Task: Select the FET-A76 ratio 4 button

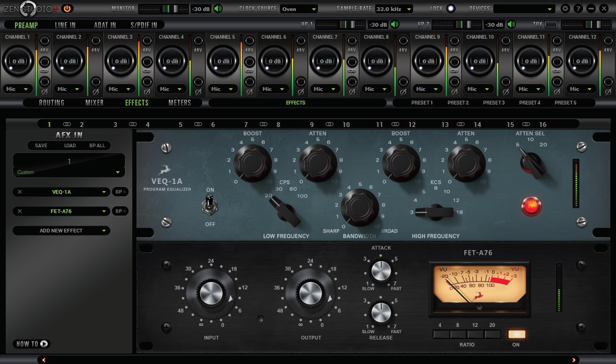Action: click(x=441, y=334)
